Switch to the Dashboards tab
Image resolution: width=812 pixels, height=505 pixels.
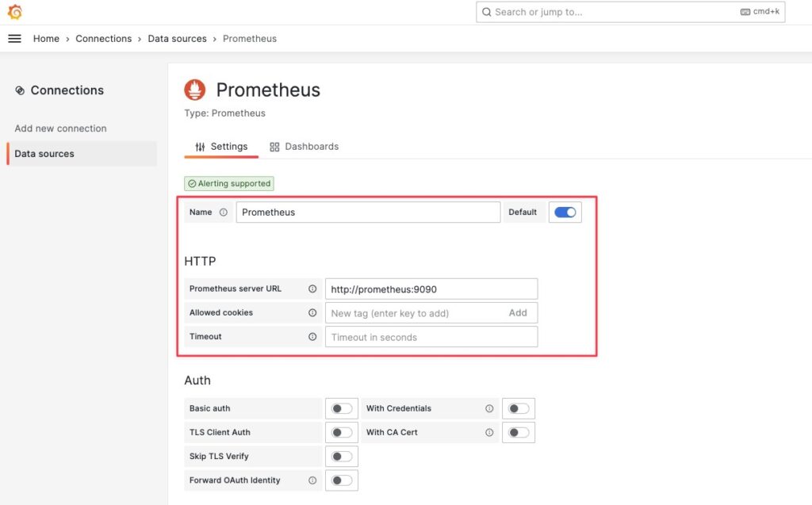coord(304,147)
